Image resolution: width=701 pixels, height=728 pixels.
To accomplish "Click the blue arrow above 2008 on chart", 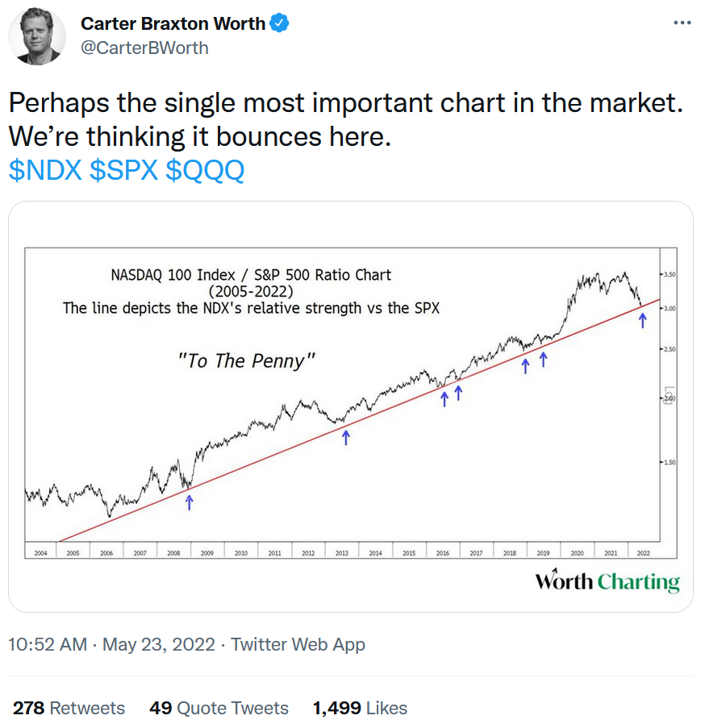I will pos(190,502).
